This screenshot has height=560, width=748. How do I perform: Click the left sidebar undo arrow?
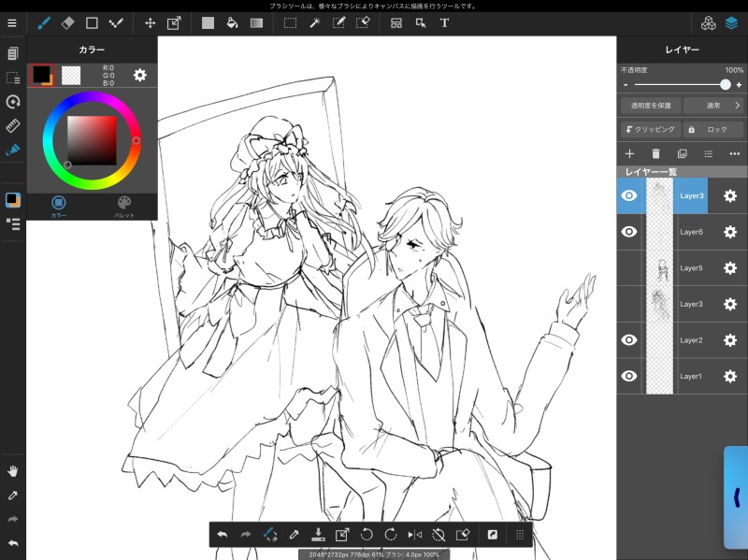[13, 543]
